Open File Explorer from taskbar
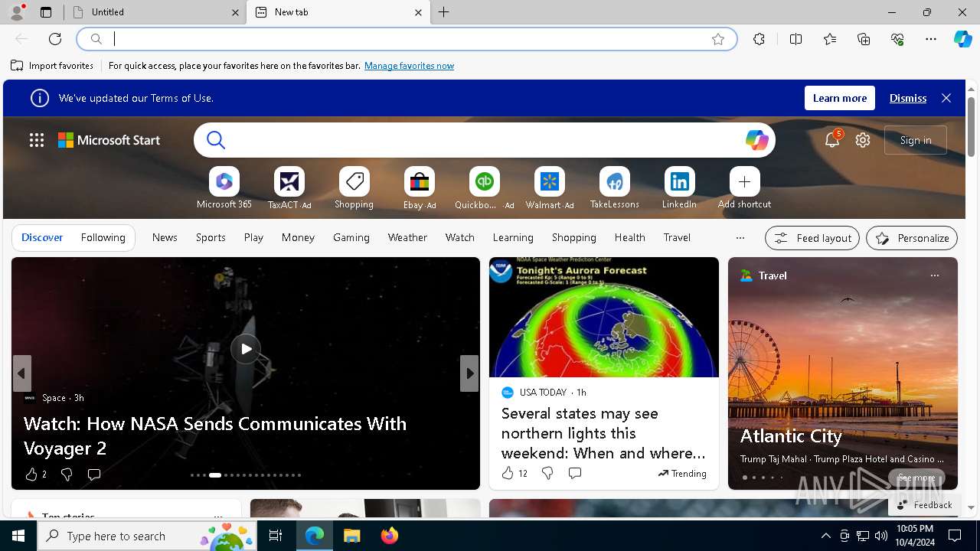This screenshot has width=980, height=551. [351, 536]
